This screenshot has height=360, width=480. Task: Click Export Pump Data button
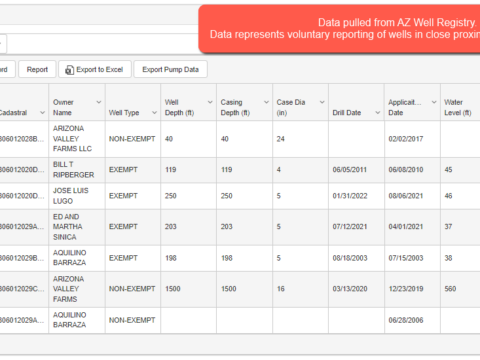click(x=170, y=69)
